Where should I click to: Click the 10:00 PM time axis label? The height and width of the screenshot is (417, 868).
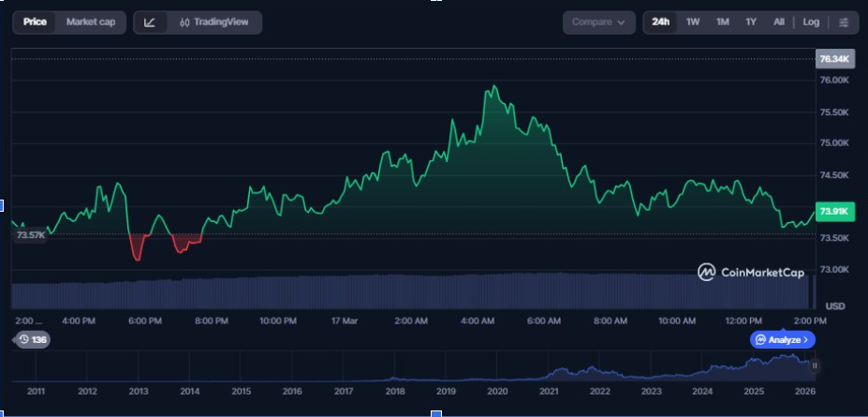(278, 321)
